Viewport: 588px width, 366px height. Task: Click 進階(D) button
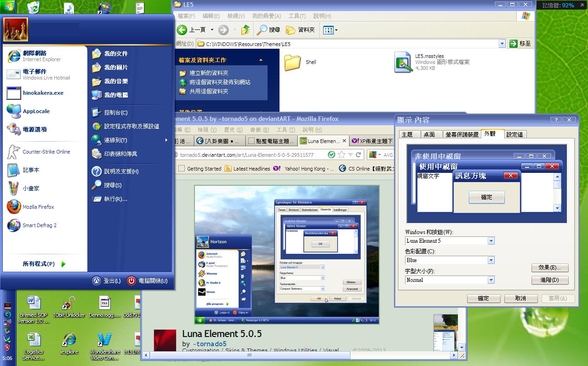pyautogui.click(x=550, y=280)
